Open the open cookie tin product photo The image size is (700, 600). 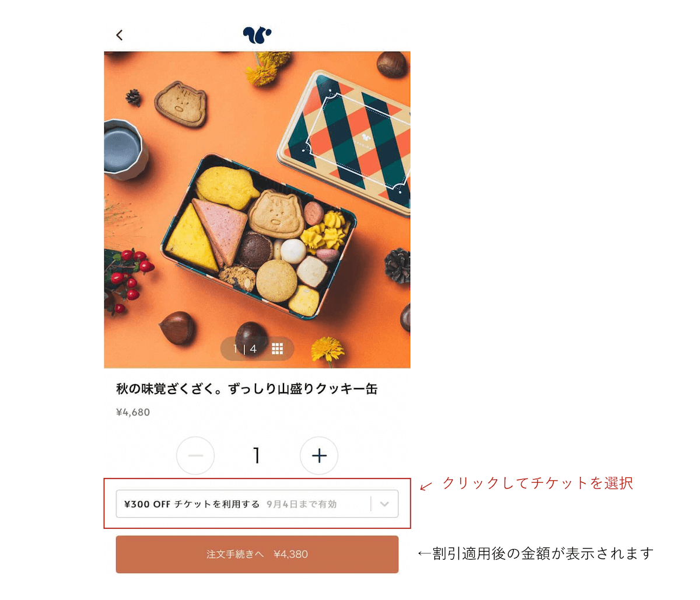point(257,236)
